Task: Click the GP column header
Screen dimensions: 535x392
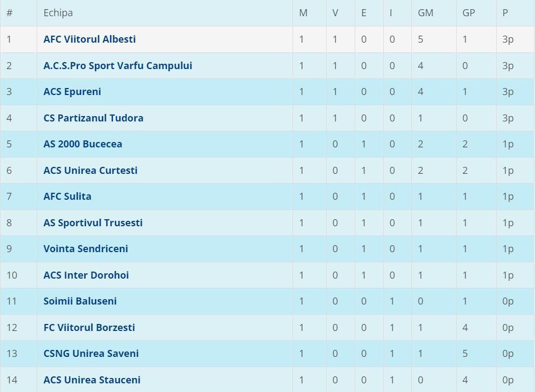Action: tap(469, 13)
